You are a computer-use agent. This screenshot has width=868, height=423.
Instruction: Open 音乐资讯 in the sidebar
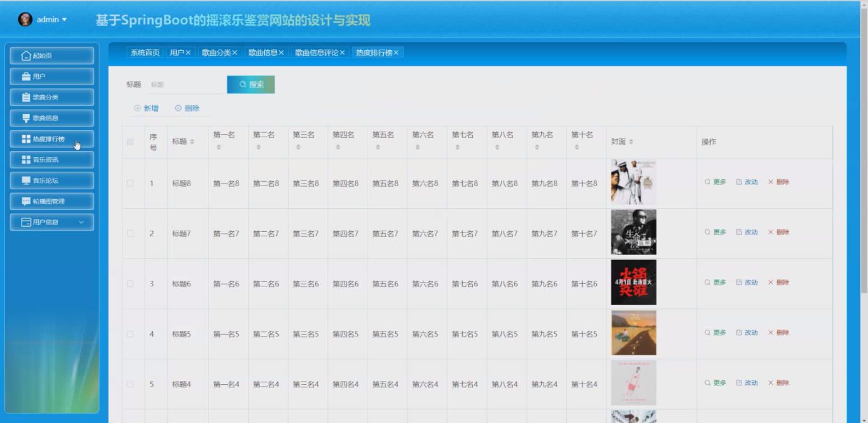point(52,159)
